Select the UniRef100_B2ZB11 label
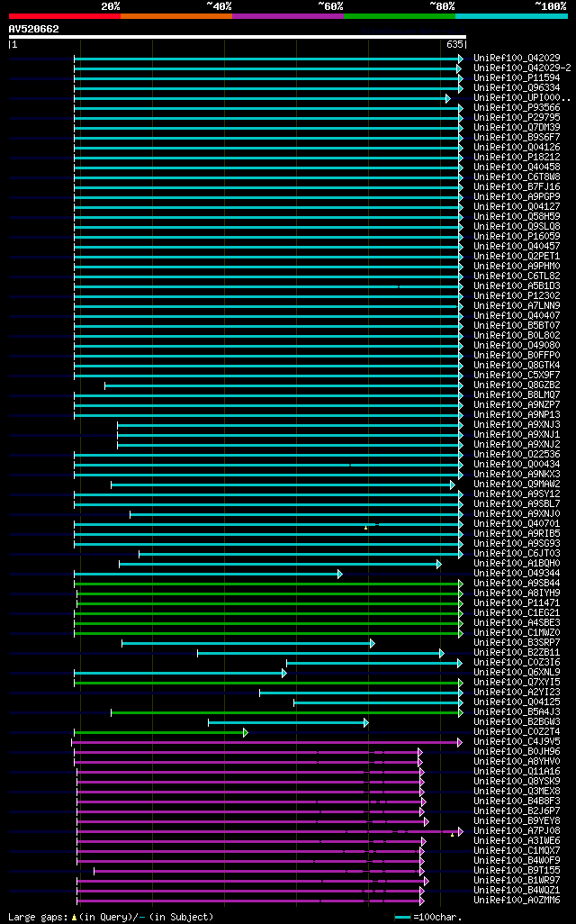The height and width of the screenshot is (924, 576). pyautogui.click(x=517, y=652)
